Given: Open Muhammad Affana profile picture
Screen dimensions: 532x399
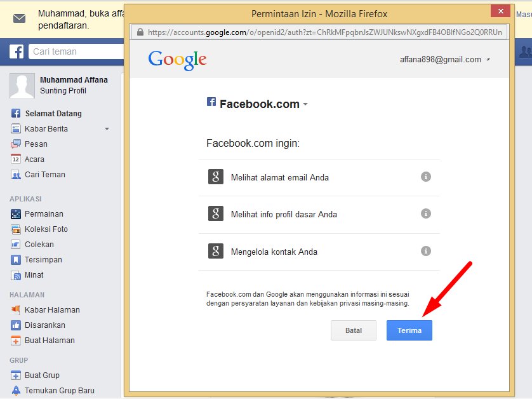Looking at the screenshot, I should pos(22,86).
